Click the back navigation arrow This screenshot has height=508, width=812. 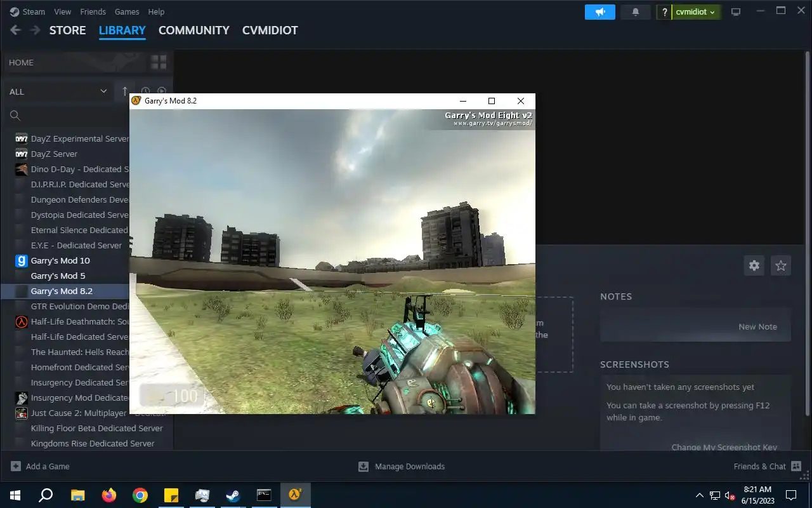(16, 30)
